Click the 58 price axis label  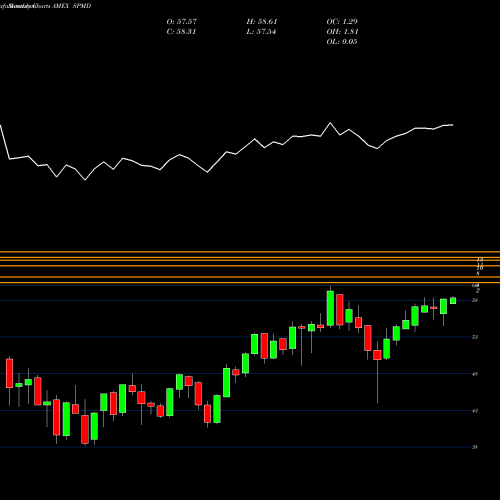click(475, 300)
